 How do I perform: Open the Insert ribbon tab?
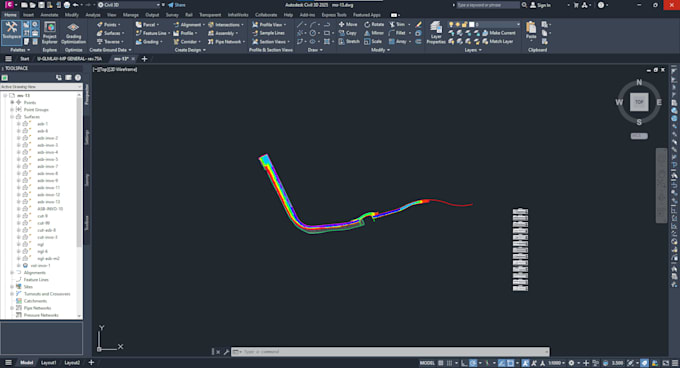click(28, 15)
